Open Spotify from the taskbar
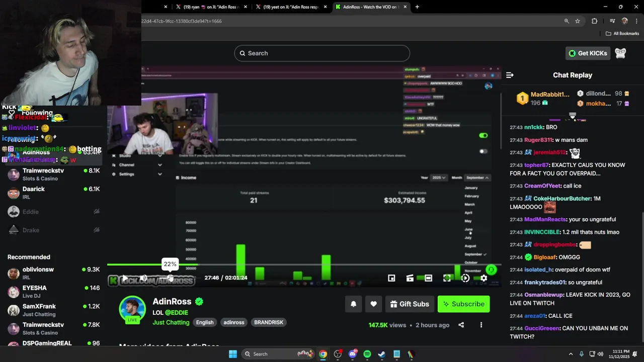Screen dimensions: 644x362 coord(367,354)
